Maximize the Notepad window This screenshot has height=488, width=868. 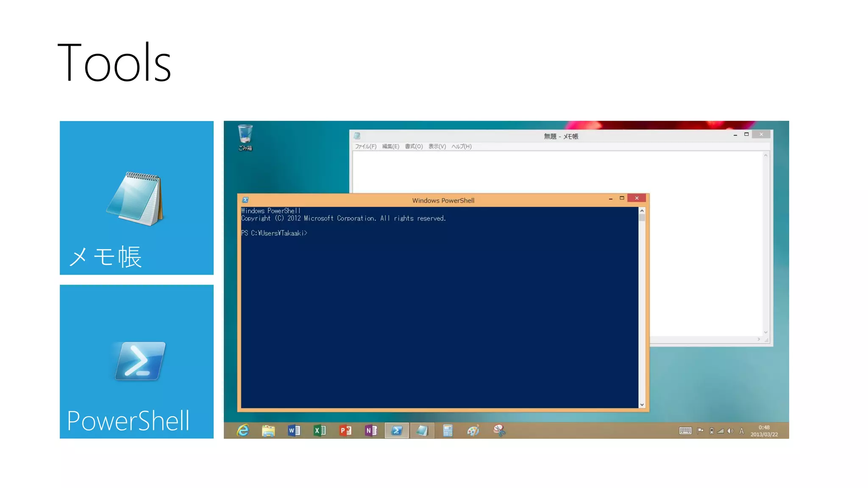tap(746, 134)
